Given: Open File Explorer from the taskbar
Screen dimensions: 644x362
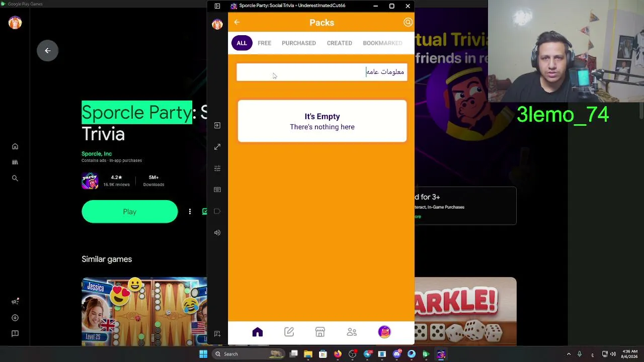Looking at the screenshot, I should click(x=308, y=354).
